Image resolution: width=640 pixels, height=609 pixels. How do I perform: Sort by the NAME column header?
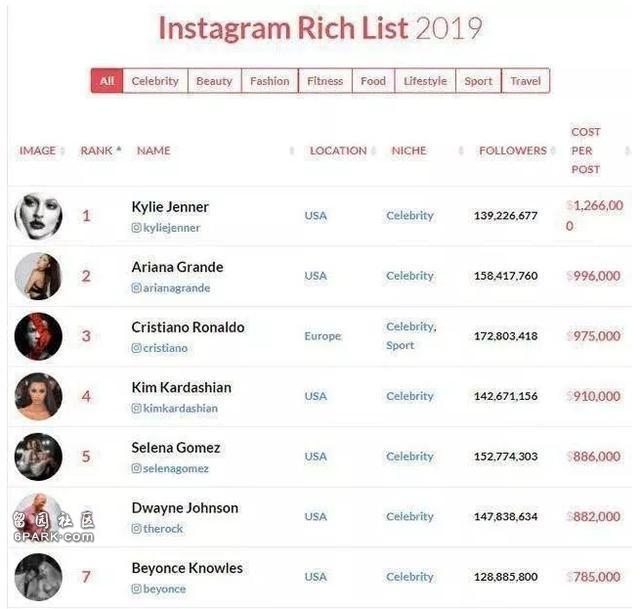153,151
